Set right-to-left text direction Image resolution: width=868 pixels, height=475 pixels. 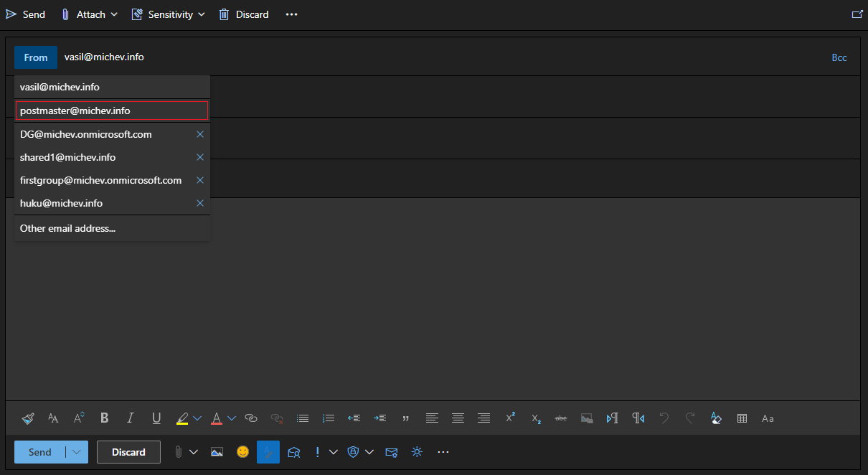tap(638, 418)
